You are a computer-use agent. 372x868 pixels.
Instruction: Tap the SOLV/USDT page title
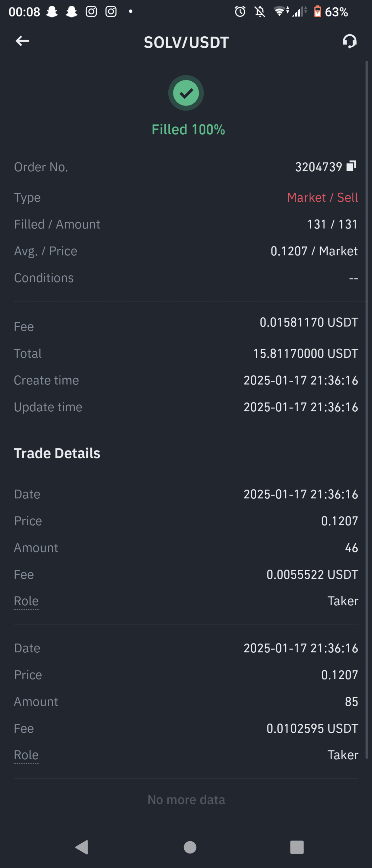186,42
